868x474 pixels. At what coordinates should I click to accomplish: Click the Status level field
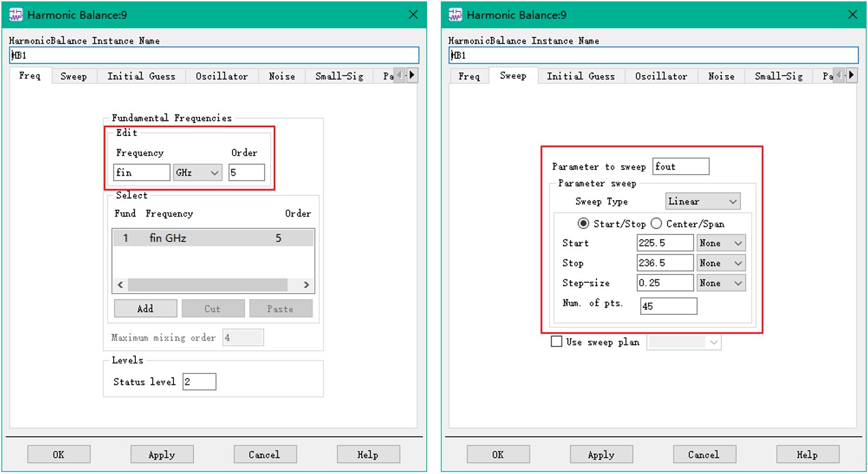point(199,382)
